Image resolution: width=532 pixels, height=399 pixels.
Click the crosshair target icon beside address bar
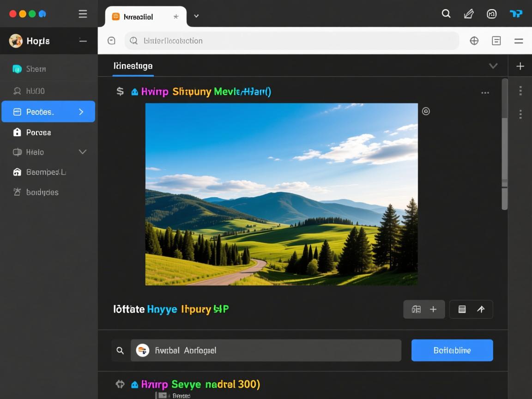(474, 41)
